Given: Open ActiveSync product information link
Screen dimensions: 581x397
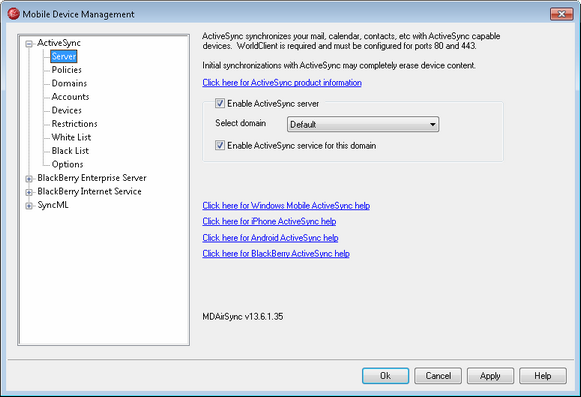Looking at the screenshot, I should (x=282, y=83).
